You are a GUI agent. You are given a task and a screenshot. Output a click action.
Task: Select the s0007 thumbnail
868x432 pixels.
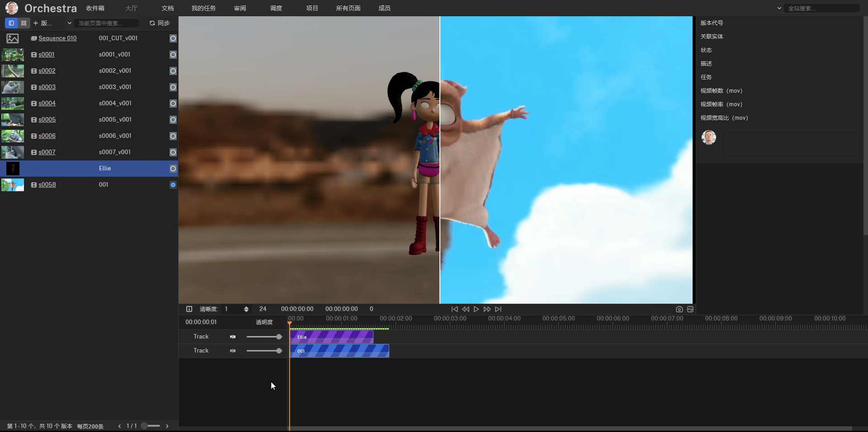(x=13, y=152)
